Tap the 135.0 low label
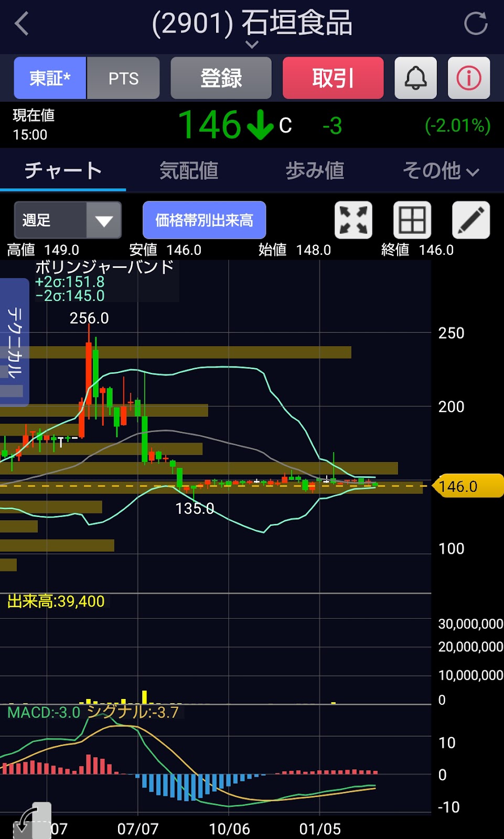Image resolution: width=504 pixels, height=839 pixels. point(195,509)
